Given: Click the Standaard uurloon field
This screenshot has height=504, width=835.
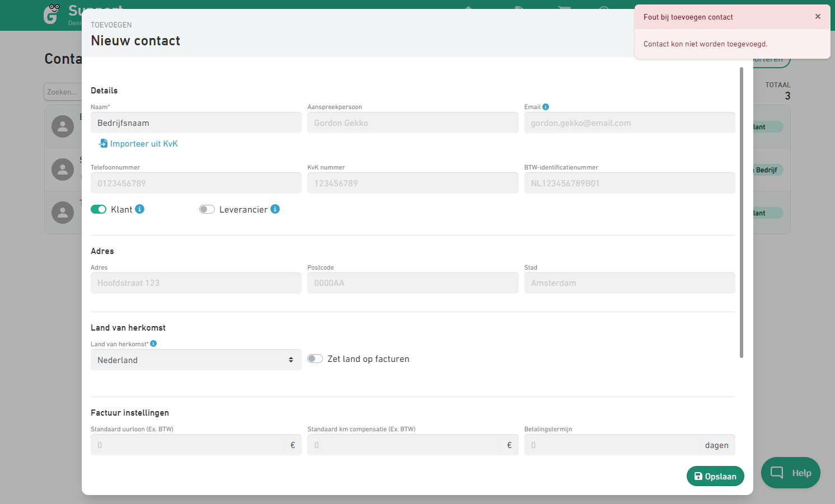Looking at the screenshot, I should click(196, 445).
